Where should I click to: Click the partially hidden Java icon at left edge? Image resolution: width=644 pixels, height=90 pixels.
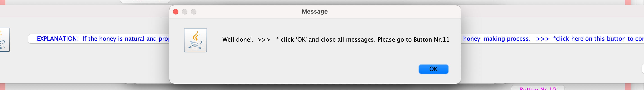(5, 40)
